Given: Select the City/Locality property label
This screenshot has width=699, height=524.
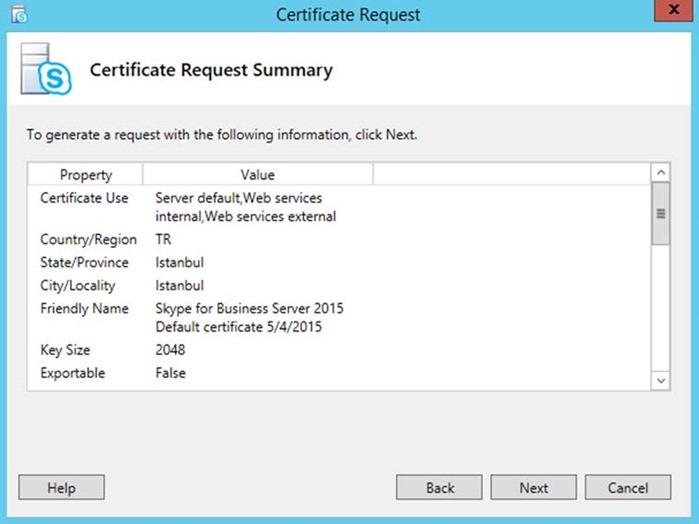Looking at the screenshot, I should pyautogui.click(x=78, y=285).
